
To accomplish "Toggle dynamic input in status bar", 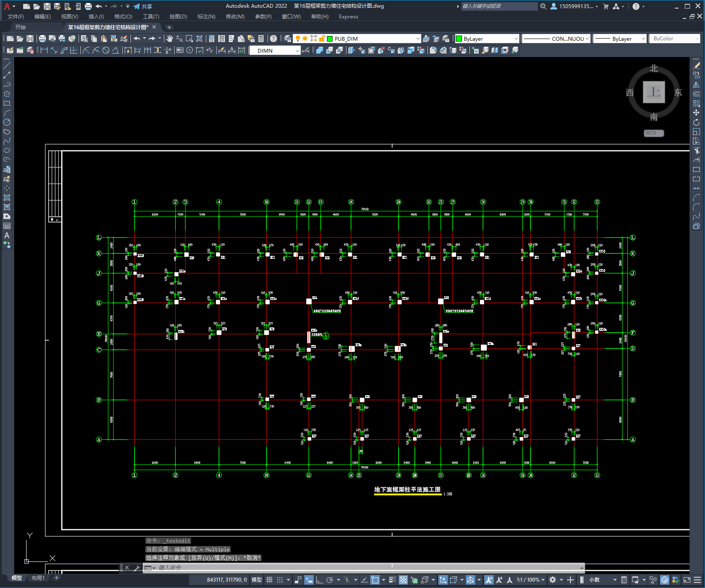I will tap(309, 580).
